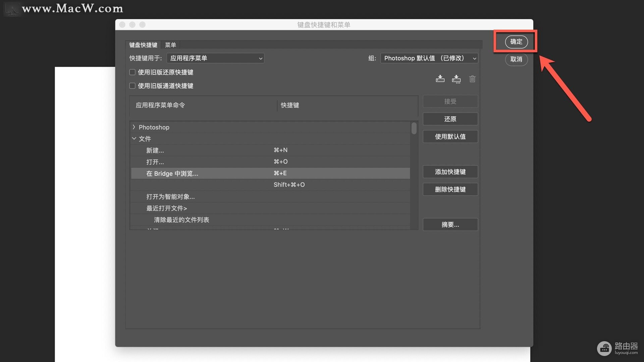Select the 最近打开文件> row
Image resolution: width=644 pixels, height=362 pixels.
(x=270, y=208)
